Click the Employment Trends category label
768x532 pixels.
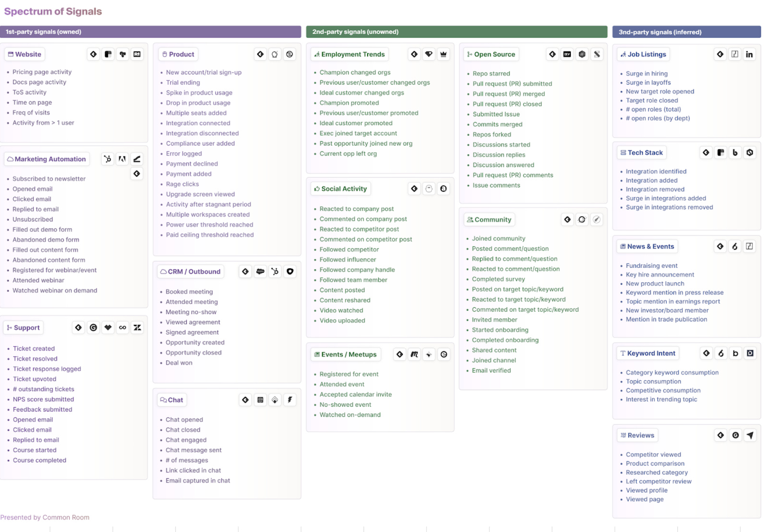coord(349,54)
